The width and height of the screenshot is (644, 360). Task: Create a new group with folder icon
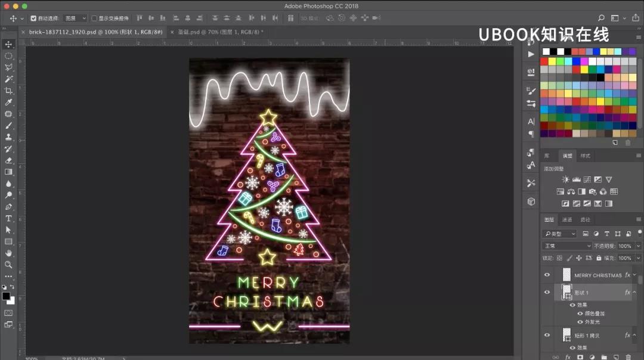(x=603, y=357)
